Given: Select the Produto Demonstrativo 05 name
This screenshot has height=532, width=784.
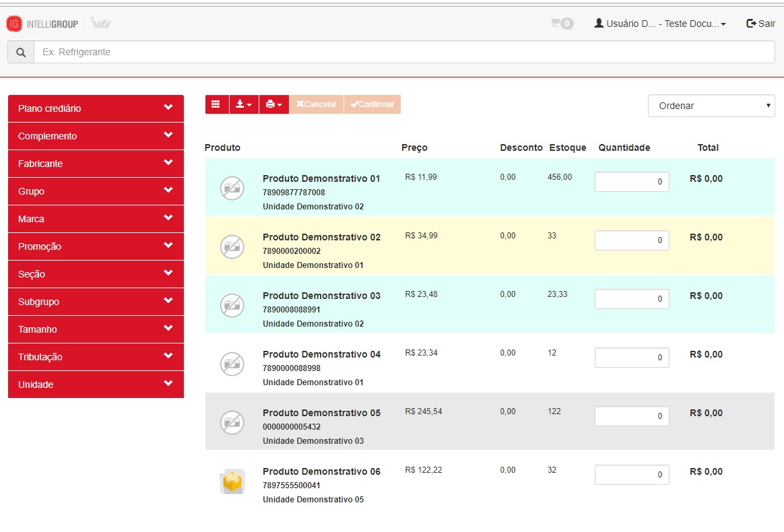Looking at the screenshot, I should pyautogui.click(x=321, y=413).
